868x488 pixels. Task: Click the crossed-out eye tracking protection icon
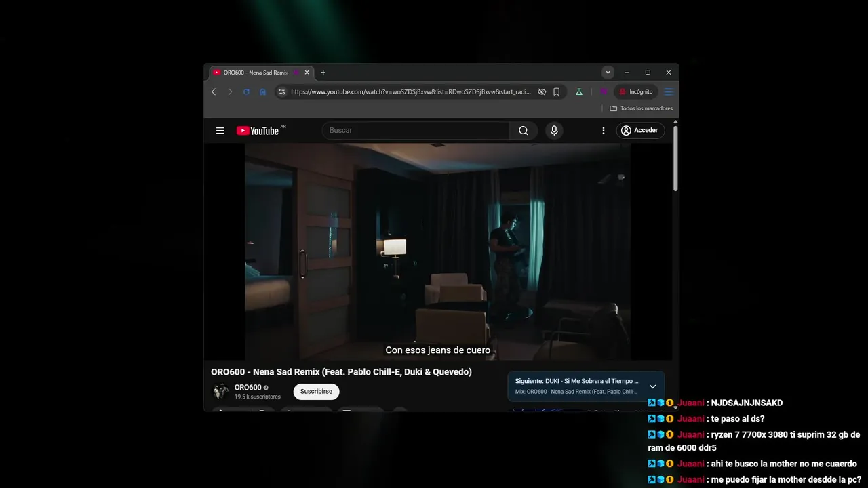(x=542, y=91)
